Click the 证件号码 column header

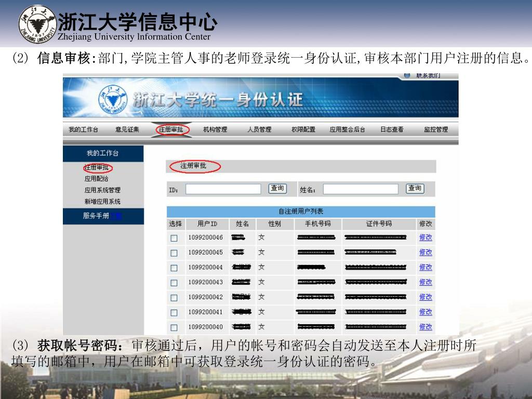[379, 223]
